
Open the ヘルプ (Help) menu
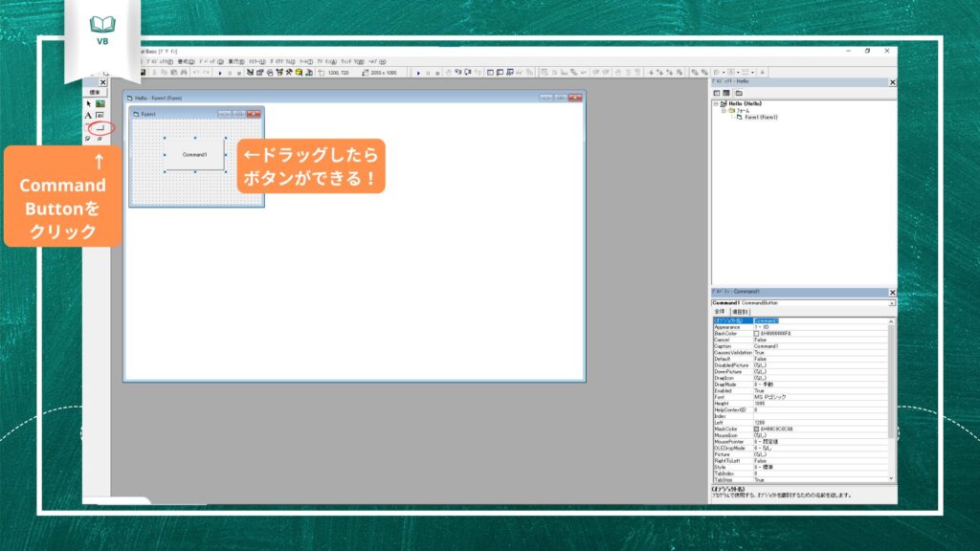[377, 62]
